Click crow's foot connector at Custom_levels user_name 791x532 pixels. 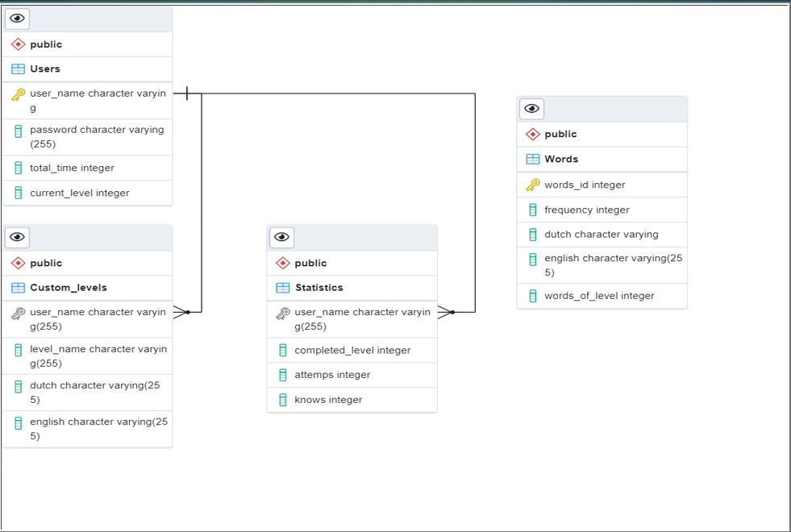point(181,312)
